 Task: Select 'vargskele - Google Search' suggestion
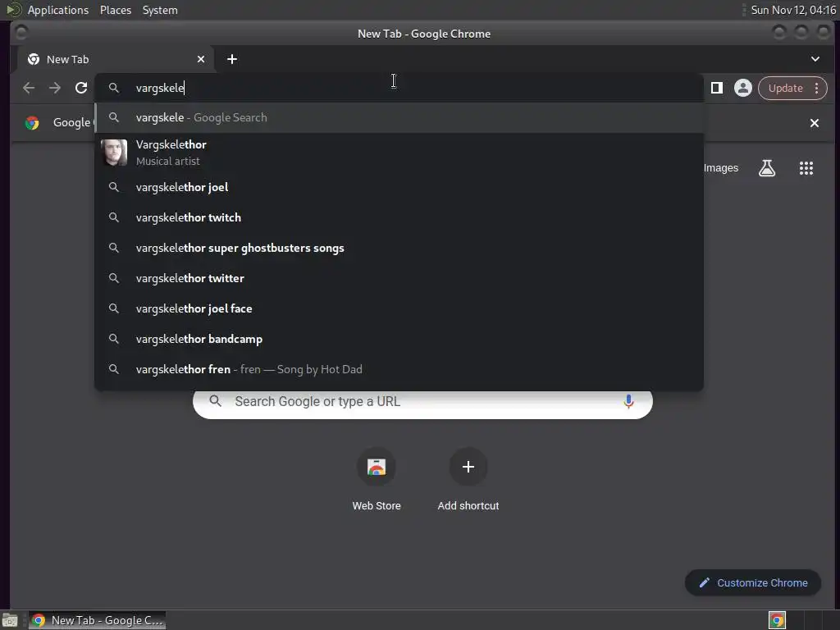[x=399, y=117]
